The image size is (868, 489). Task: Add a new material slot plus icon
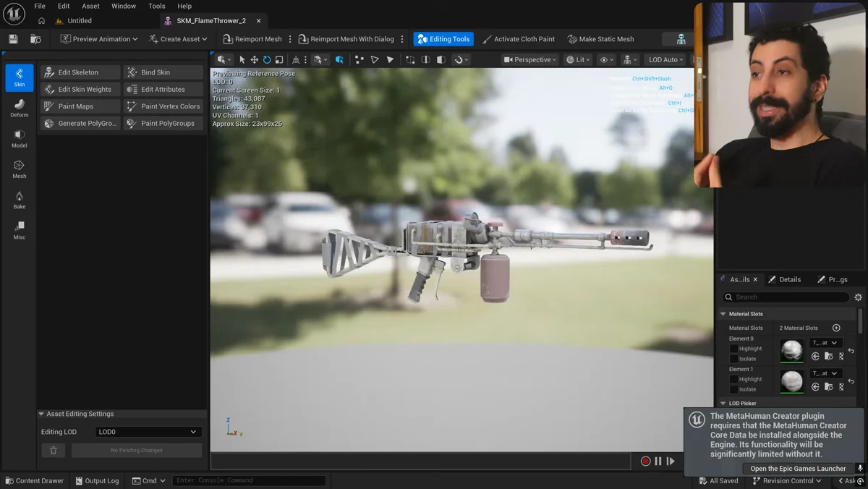pyautogui.click(x=836, y=328)
